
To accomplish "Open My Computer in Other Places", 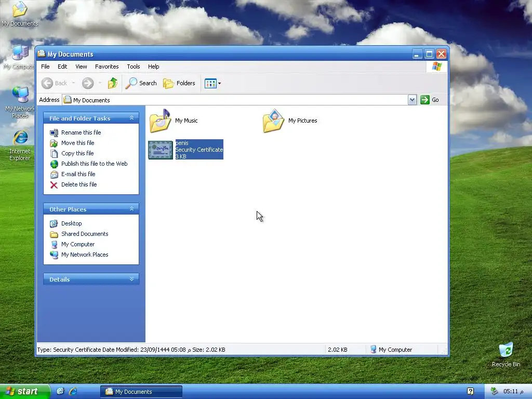I will [78, 244].
